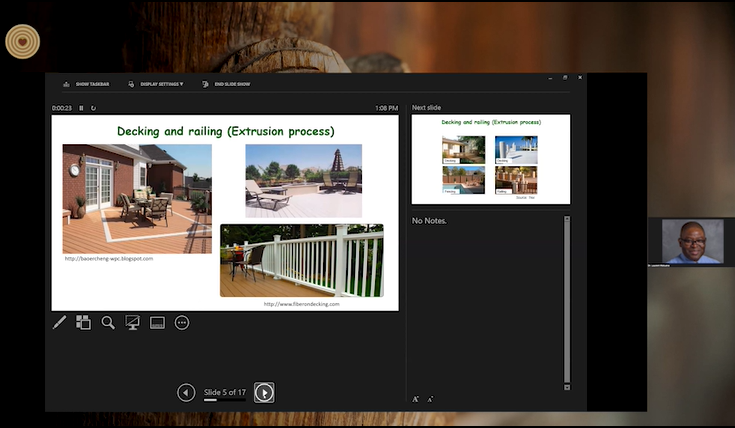Restart the presentation timer
The width and height of the screenshot is (735, 428).
pos(93,108)
